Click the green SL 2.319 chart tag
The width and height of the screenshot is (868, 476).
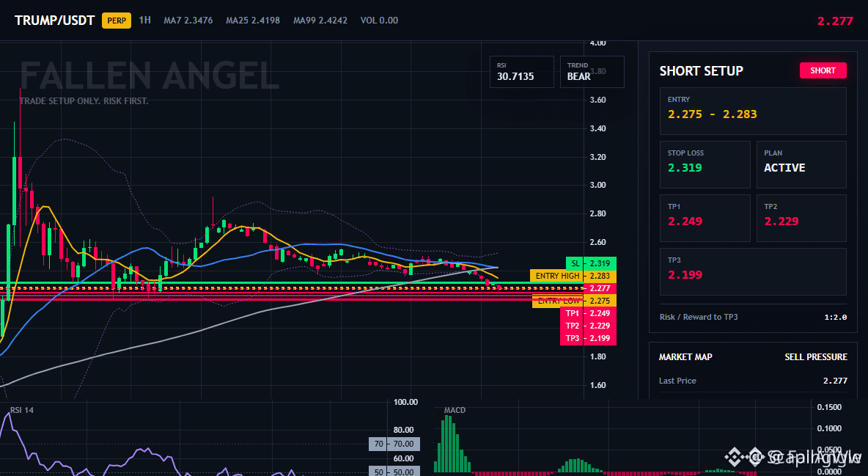click(591, 263)
